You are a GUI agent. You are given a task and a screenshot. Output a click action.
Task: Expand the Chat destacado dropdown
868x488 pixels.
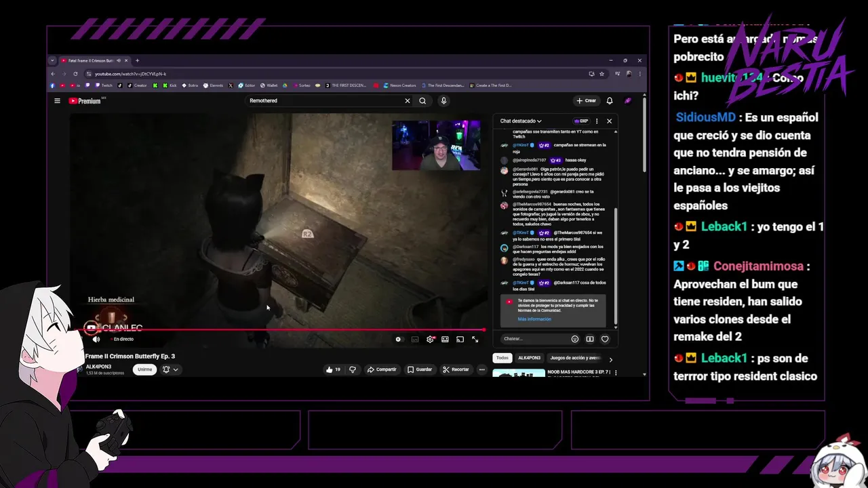[x=521, y=121]
